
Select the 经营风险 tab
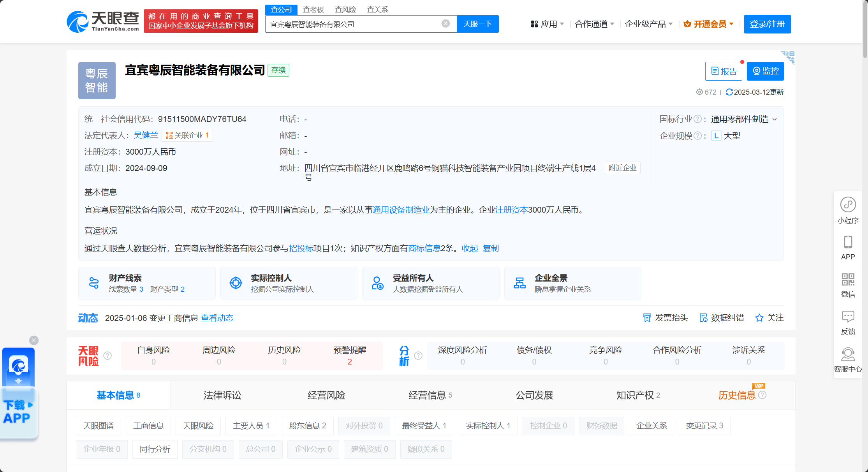[326, 395]
